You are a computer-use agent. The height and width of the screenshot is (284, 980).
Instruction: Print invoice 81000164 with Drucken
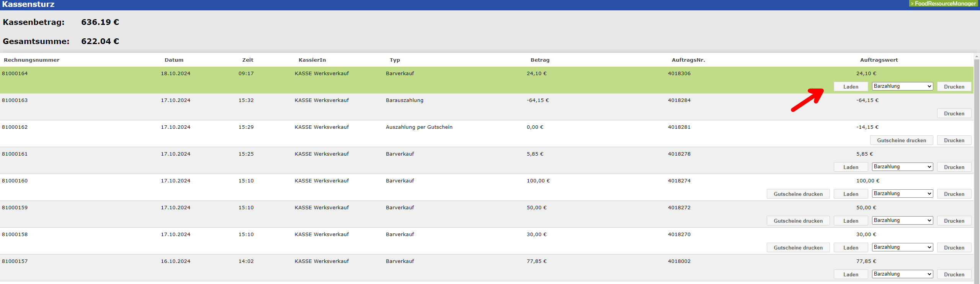click(954, 87)
